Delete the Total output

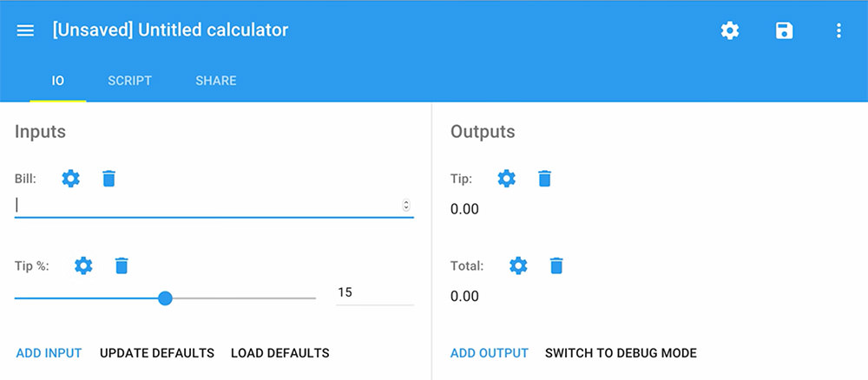[556, 265]
